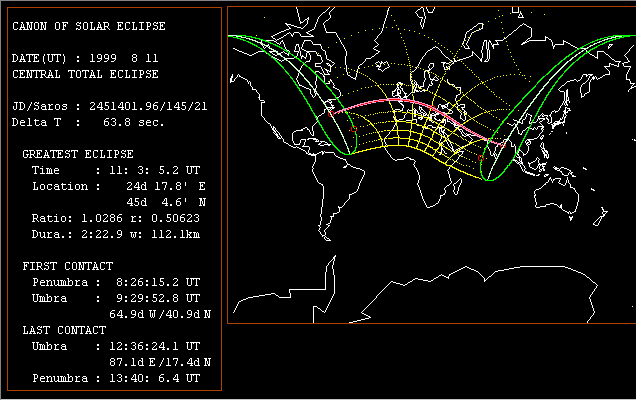This screenshot has width=636, height=401.
Task: Select last contact Penumbra 13:40: 6.4 UT
Action: pyautogui.click(x=116, y=378)
